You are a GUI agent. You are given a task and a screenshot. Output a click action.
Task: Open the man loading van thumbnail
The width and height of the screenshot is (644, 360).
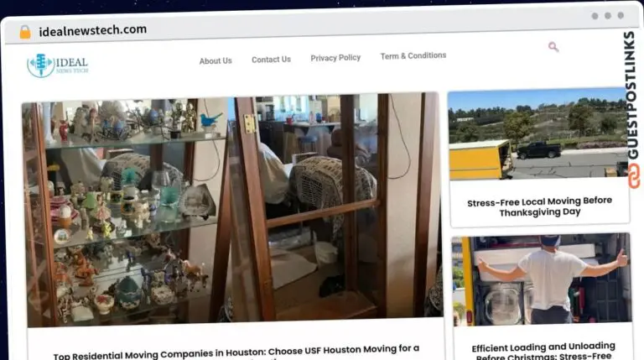[x=542, y=279]
